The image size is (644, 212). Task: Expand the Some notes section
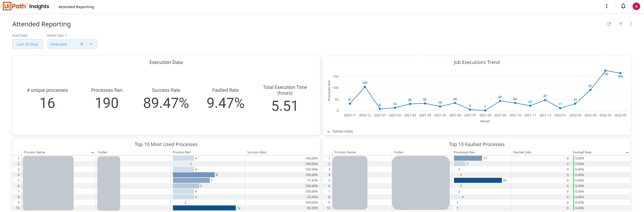point(340,131)
